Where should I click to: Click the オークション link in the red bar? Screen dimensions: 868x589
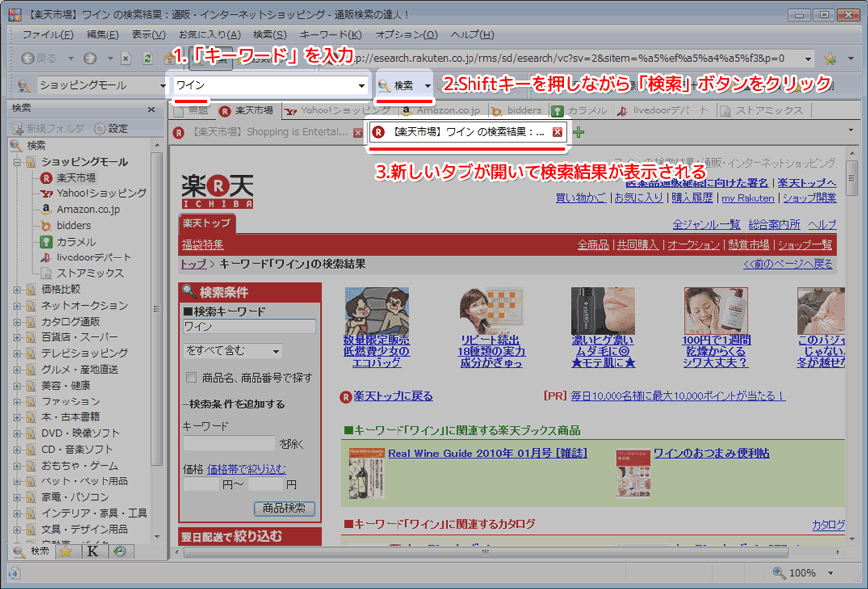693,245
